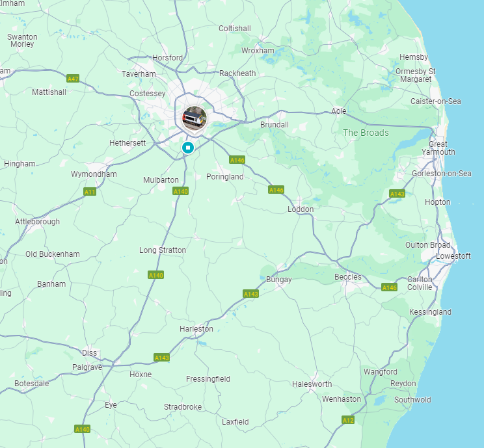
Task: Select the A140 shield below Long Stratton
Action: pyautogui.click(x=155, y=275)
